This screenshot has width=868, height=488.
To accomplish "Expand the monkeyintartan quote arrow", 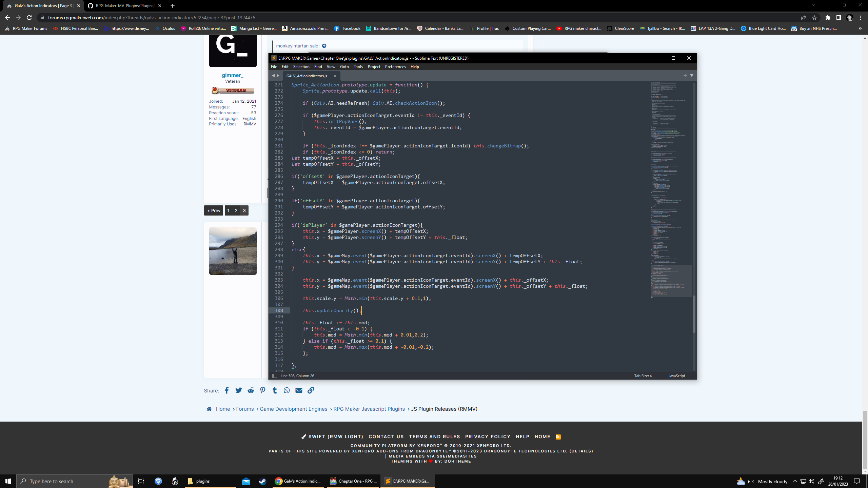I will click(324, 46).
